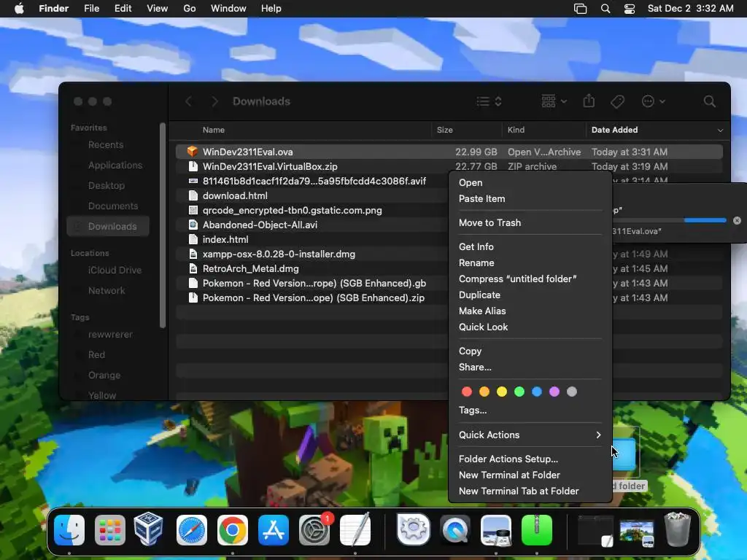The width and height of the screenshot is (747, 560).
Task: Open the Action ellipsis menu dropdown
Action: [653, 101]
